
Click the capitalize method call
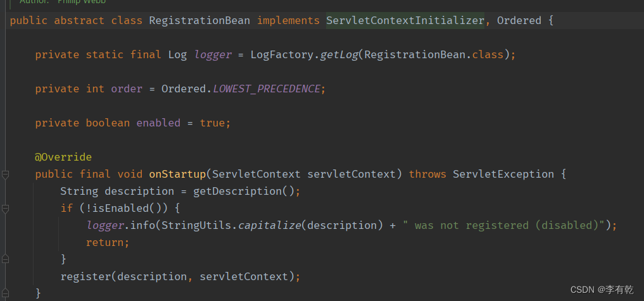click(269, 226)
